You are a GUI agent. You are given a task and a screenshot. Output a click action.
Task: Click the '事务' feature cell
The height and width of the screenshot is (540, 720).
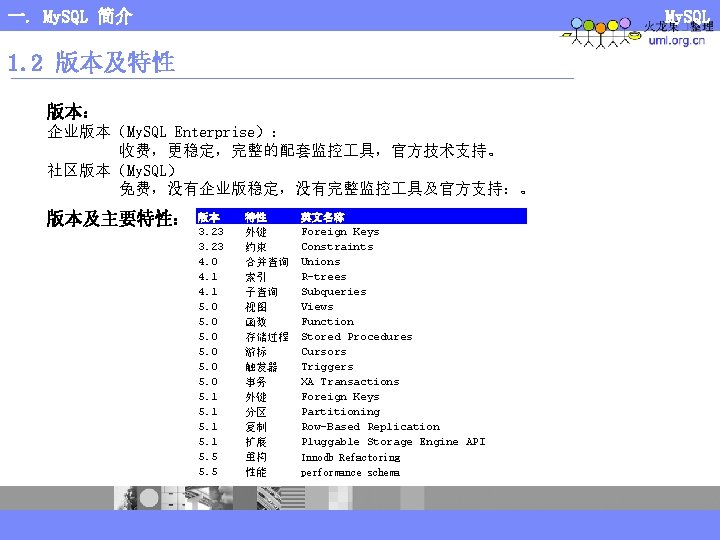pos(256,382)
